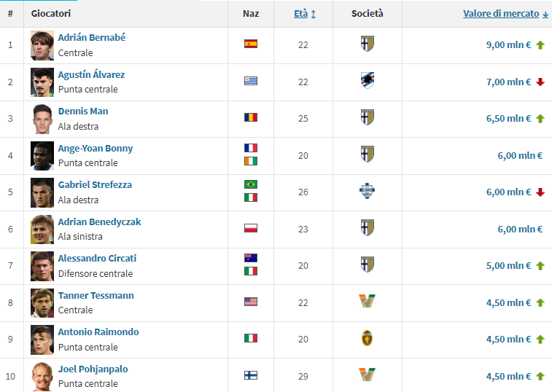Click the Spain flag for Adrián Bernabé
552x392 pixels.
[x=251, y=44]
